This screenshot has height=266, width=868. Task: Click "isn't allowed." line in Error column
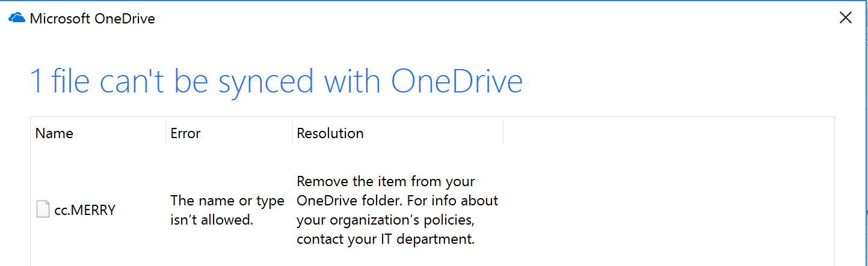click(212, 220)
